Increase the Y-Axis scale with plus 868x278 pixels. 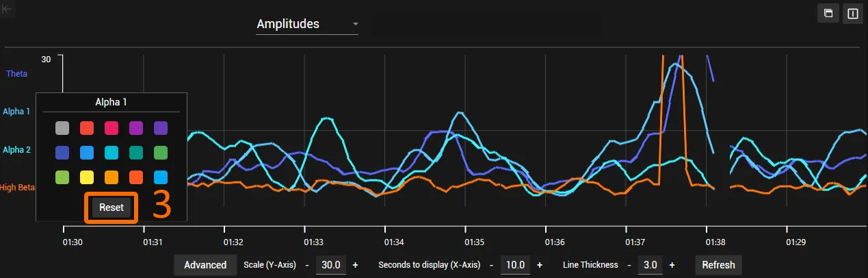pyautogui.click(x=355, y=265)
